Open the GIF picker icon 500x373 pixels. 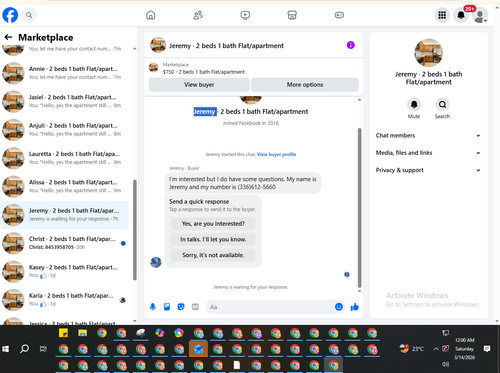coord(195,307)
